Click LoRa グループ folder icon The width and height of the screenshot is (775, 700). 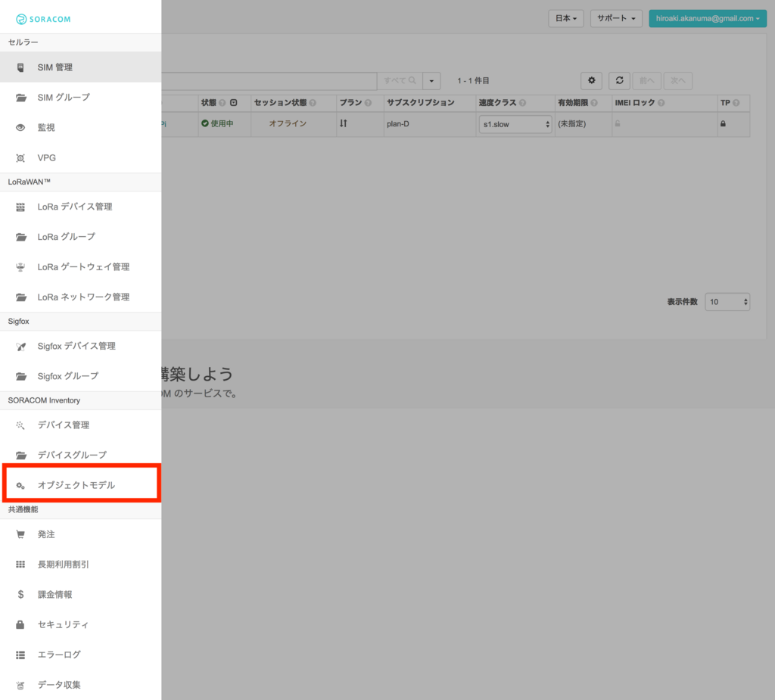pos(20,237)
